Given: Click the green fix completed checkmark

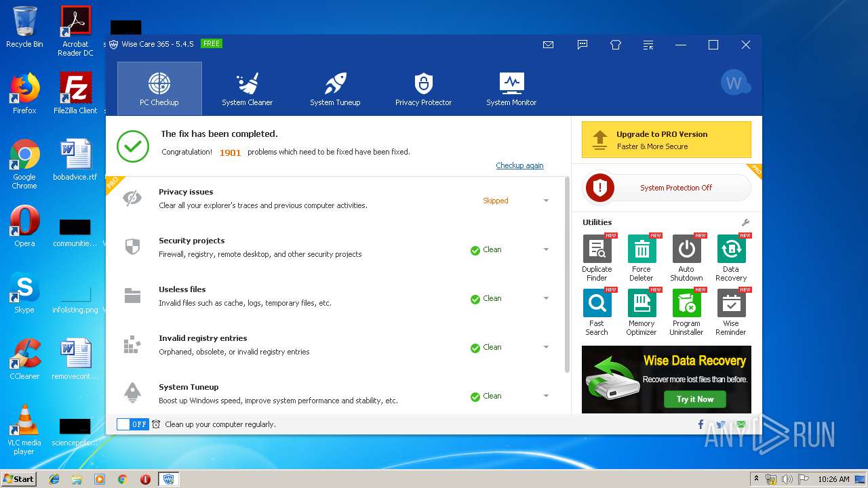Looking at the screenshot, I should point(133,146).
